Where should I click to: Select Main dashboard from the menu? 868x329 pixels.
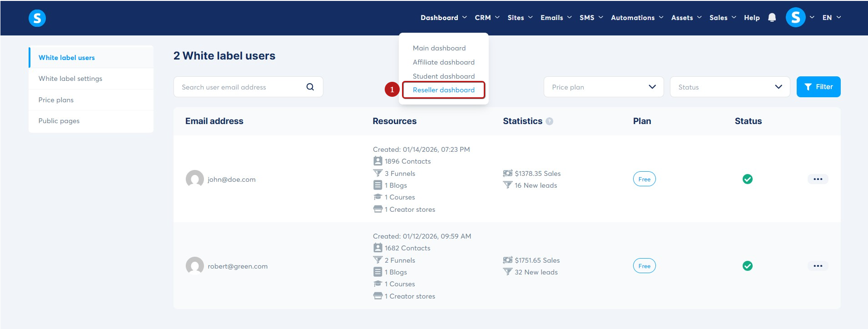(x=439, y=48)
